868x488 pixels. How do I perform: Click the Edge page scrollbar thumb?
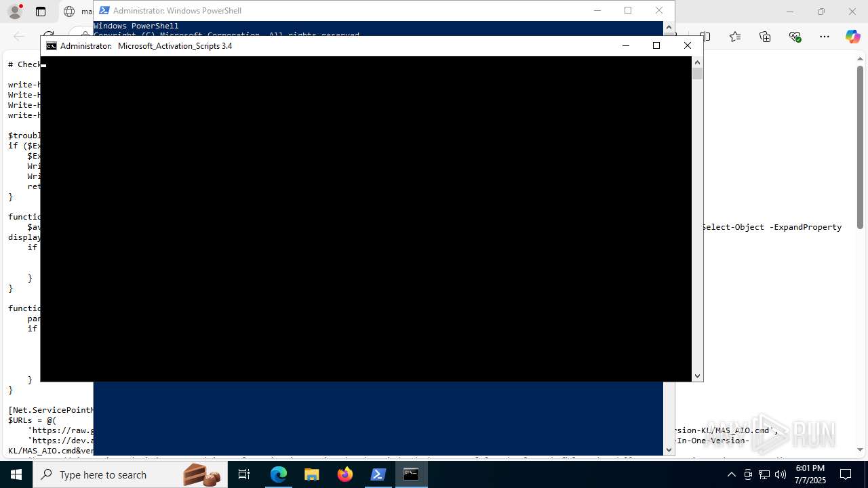point(860,146)
